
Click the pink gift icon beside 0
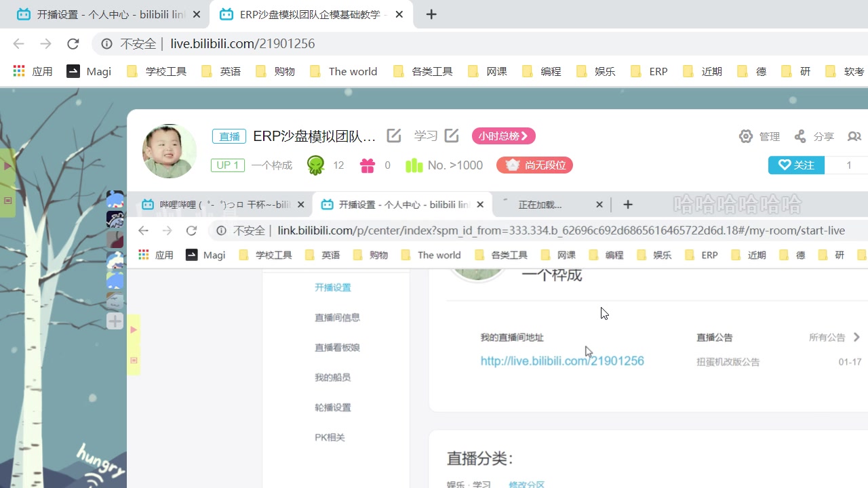368,165
